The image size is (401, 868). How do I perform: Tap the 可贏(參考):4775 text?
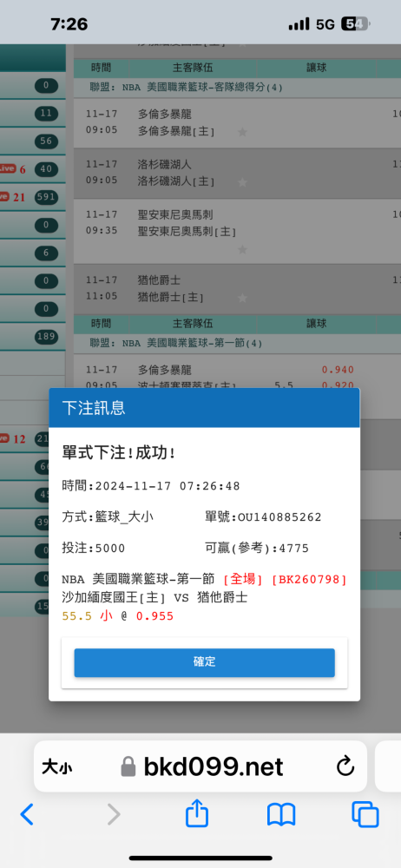[x=257, y=548]
